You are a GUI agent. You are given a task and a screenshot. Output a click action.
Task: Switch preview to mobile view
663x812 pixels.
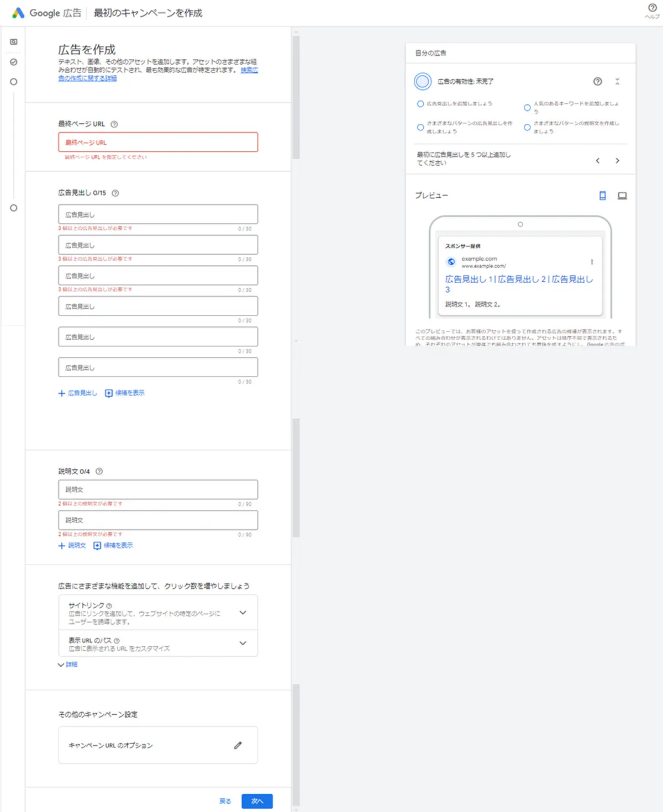click(602, 196)
